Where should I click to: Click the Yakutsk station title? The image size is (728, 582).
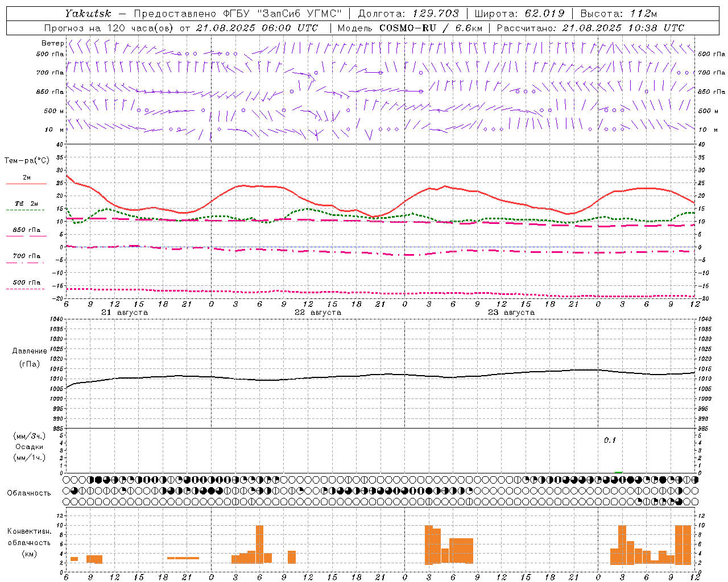click(x=88, y=13)
